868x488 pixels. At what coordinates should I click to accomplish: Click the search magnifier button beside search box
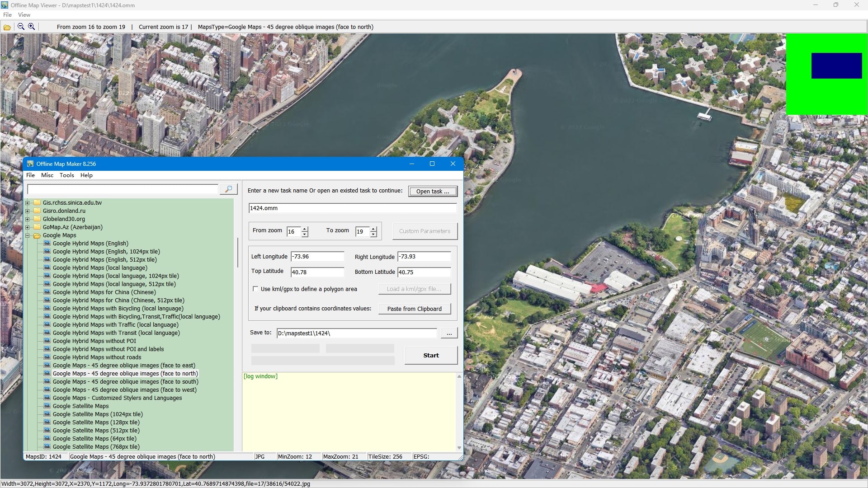(228, 189)
